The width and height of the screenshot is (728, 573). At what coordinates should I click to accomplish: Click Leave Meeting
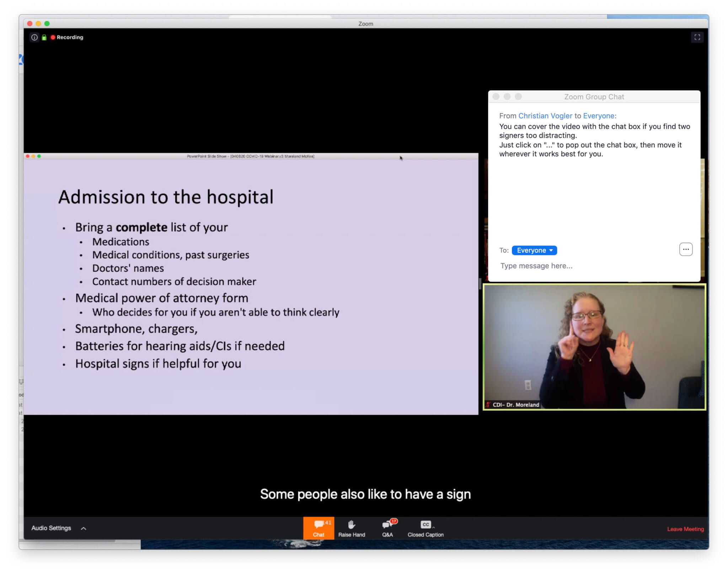(685, 529)
